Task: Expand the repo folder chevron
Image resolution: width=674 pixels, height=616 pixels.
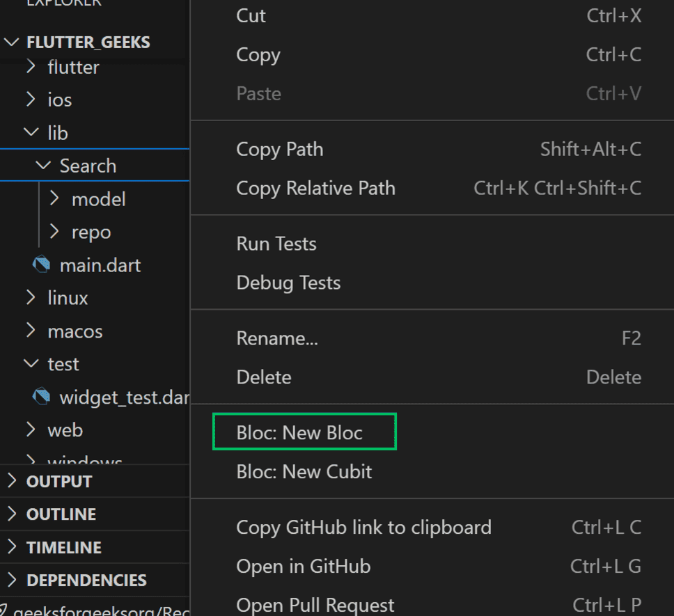Action: click(55, 232)
